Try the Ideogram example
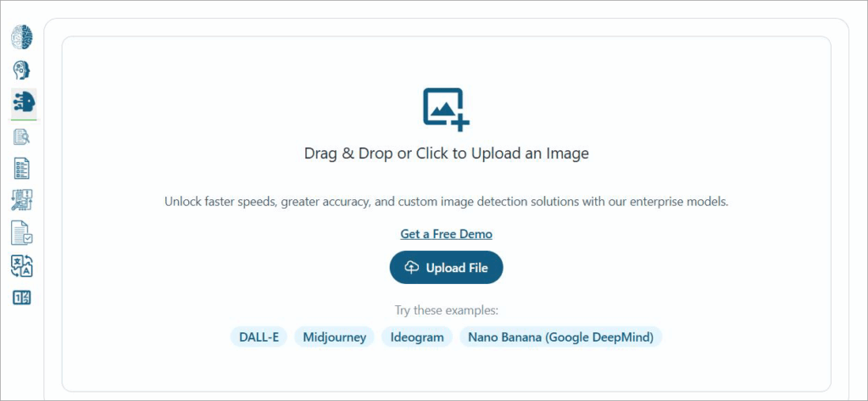The image size is (868, 401). tap(417, 337)
